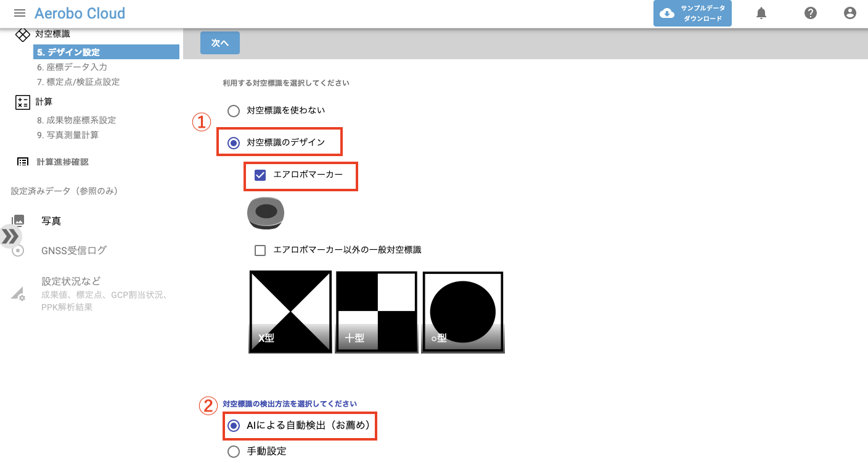
Task: Click the 写真 photo library icon
Action: click(18, 220)
